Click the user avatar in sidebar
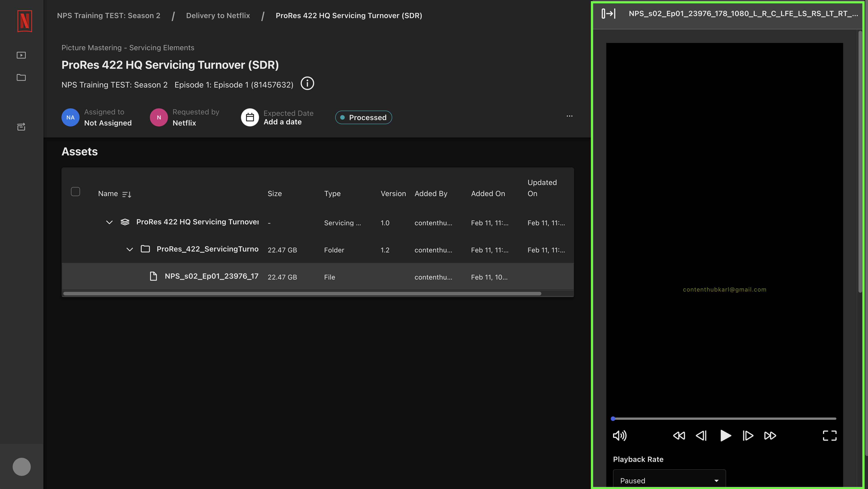 point(21,467)
